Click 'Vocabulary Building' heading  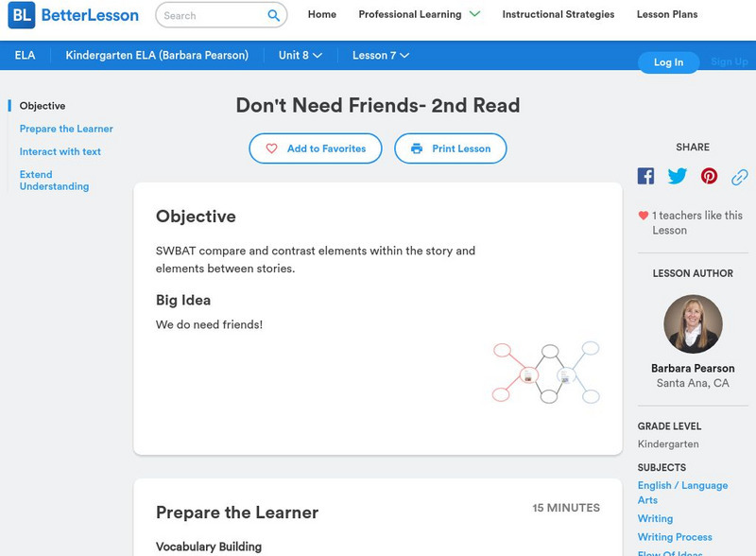coord(209,547)
